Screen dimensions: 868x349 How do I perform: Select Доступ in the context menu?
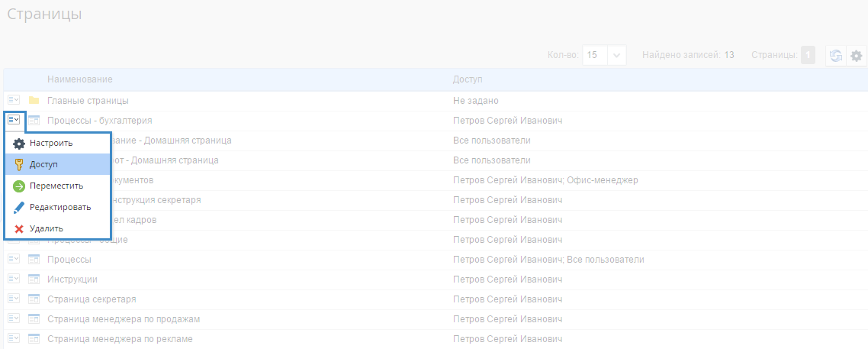[x=57, y=164]
